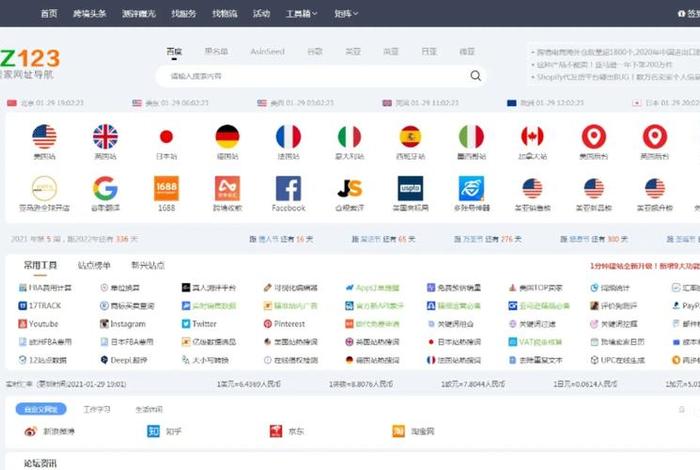Click the red wave-logo icon beside 1688
The width and height of the screenshot is (700, 470).
(227, 188)
